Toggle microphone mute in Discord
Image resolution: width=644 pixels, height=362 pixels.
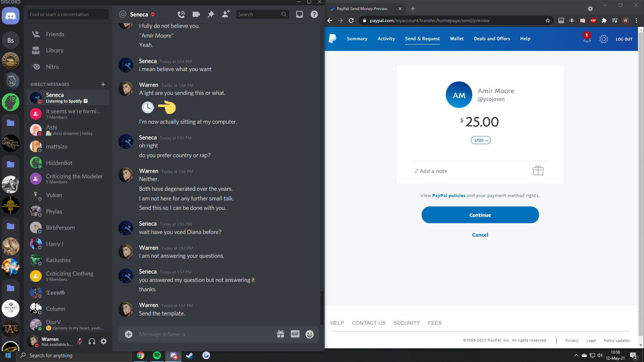click(x=80, y=341)
